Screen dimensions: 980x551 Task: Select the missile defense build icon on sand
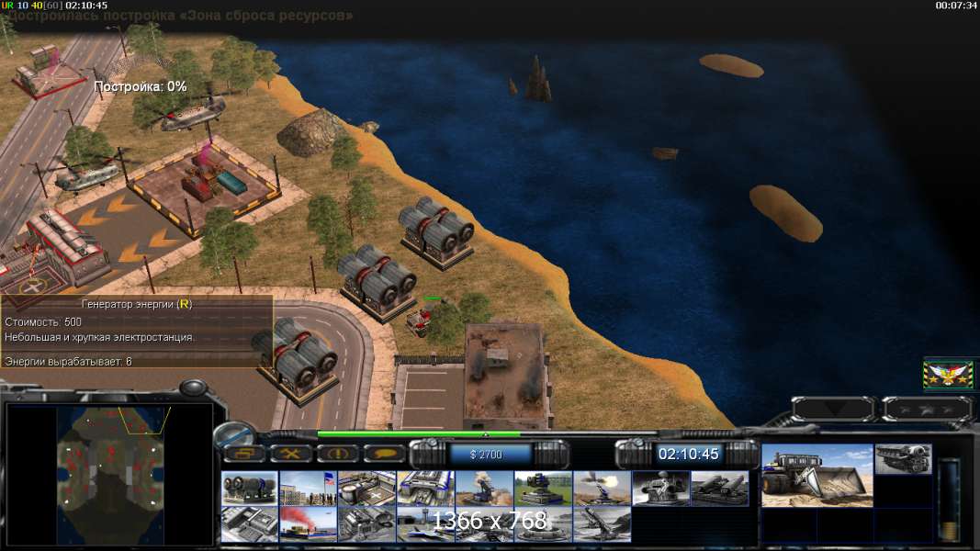(x=484, y=488)
